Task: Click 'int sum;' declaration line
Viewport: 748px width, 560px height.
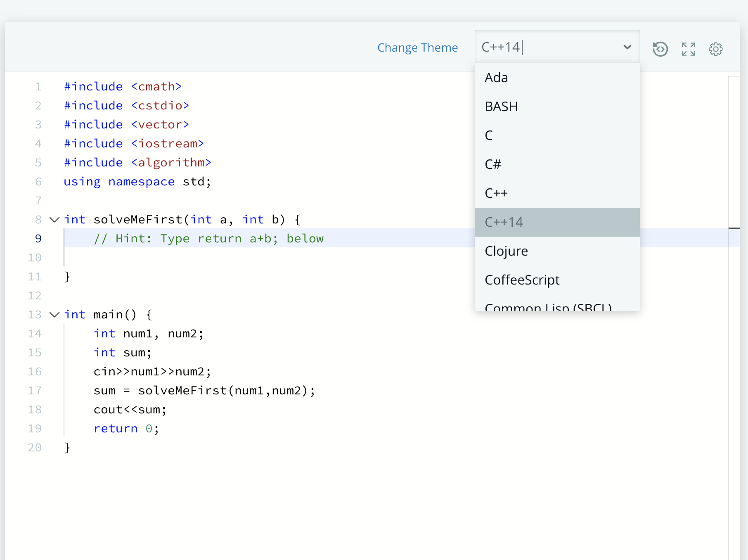Action: [x=123, y=352]
